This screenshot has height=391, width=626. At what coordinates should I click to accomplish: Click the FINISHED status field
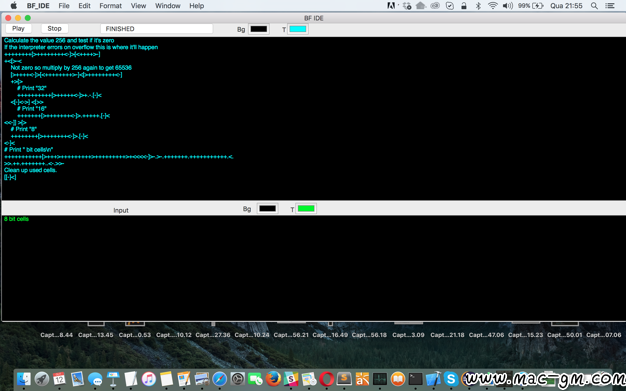point(156,29)
